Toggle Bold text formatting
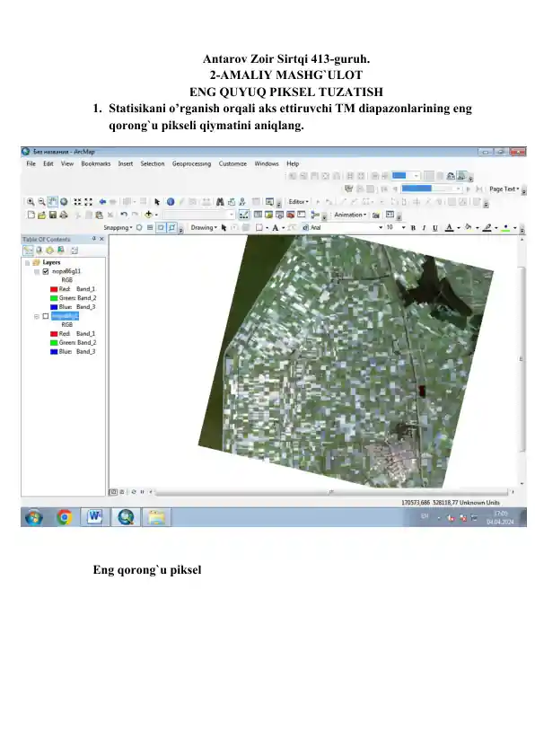The width and height of the screenshot is (535, 756). 413,228
